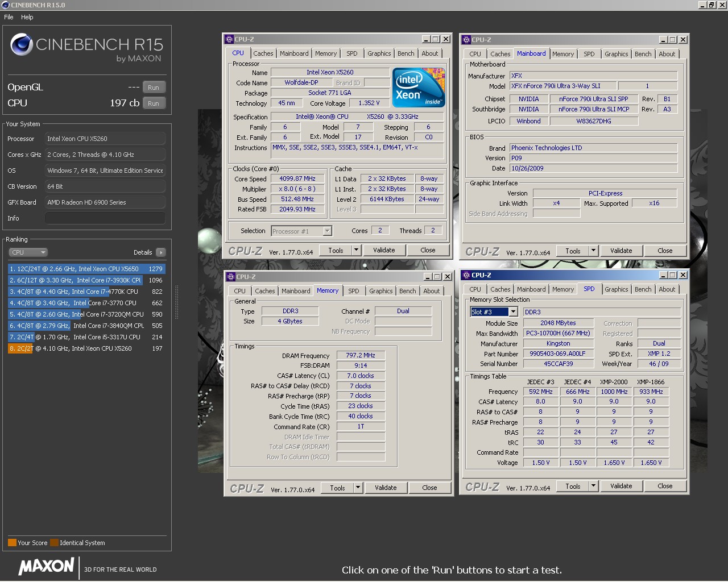This screenshot has width=728, height=582.
Task: Select highlighted ranking row Xeon X5260
Action: click(x=86, y=348)
